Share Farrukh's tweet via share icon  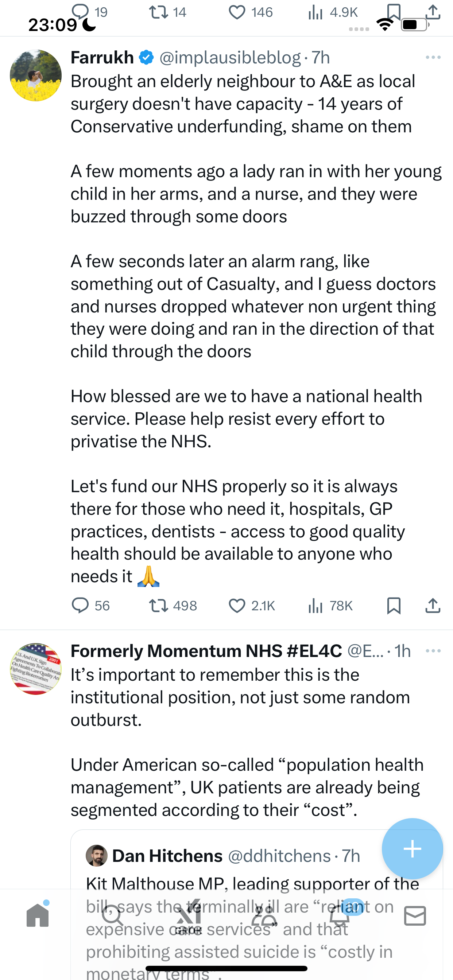click(433, 605)
